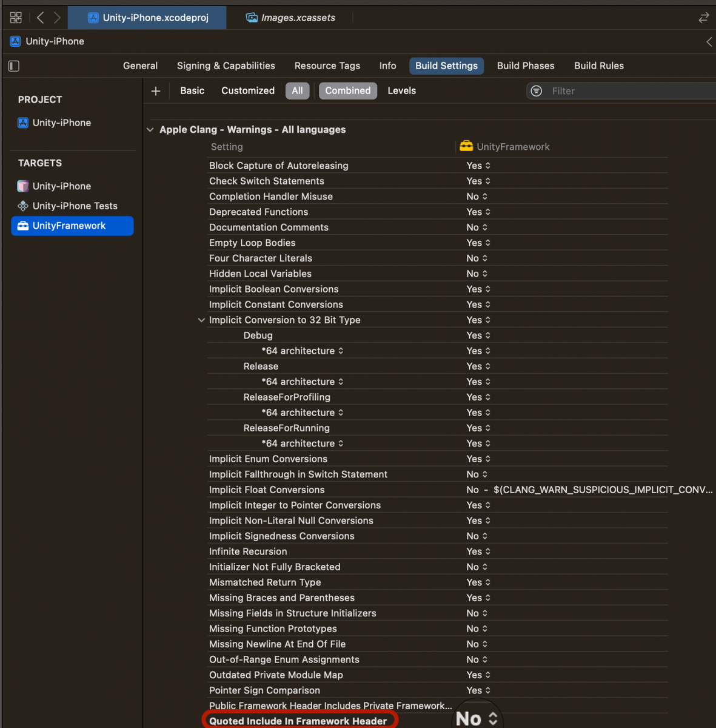Select Initializer Not Fully Bracketed setting name
716x728 pixels.
coord(275,567)
